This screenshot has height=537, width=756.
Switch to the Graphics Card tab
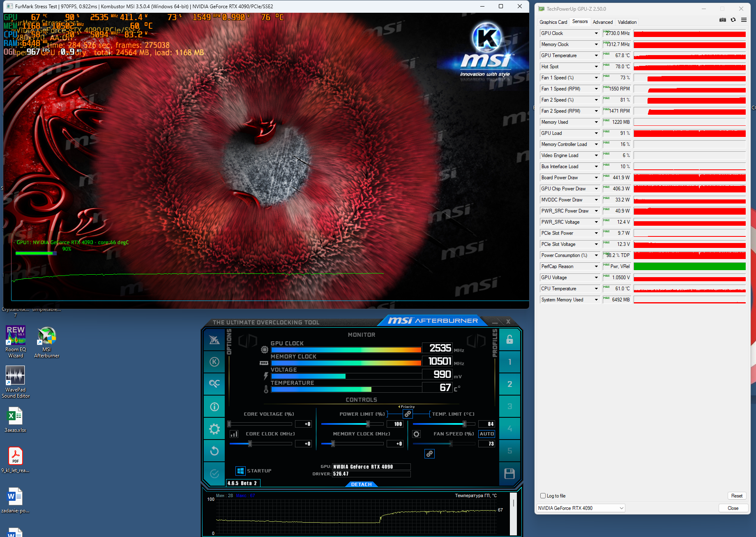point(553,22)
